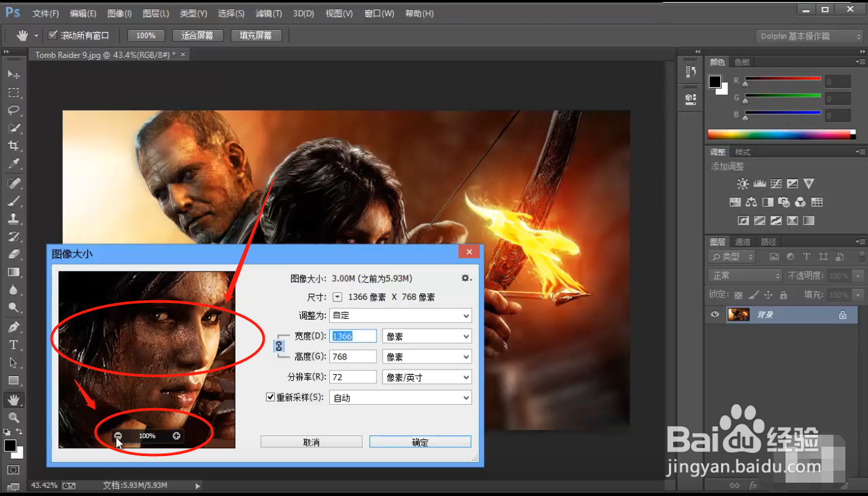Select the Spot Healing Brush tool
This screenshot has height=496, width=868.
coord(13,183)
